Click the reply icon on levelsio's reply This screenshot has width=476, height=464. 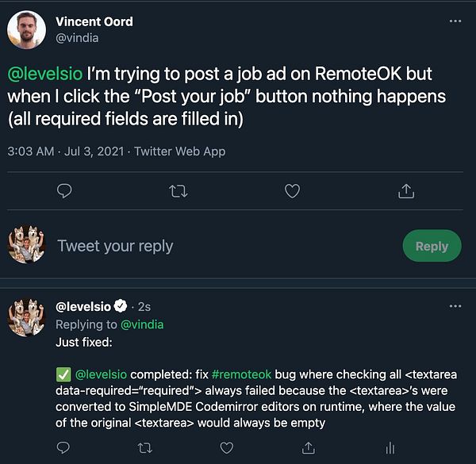(x=65, y=449)
